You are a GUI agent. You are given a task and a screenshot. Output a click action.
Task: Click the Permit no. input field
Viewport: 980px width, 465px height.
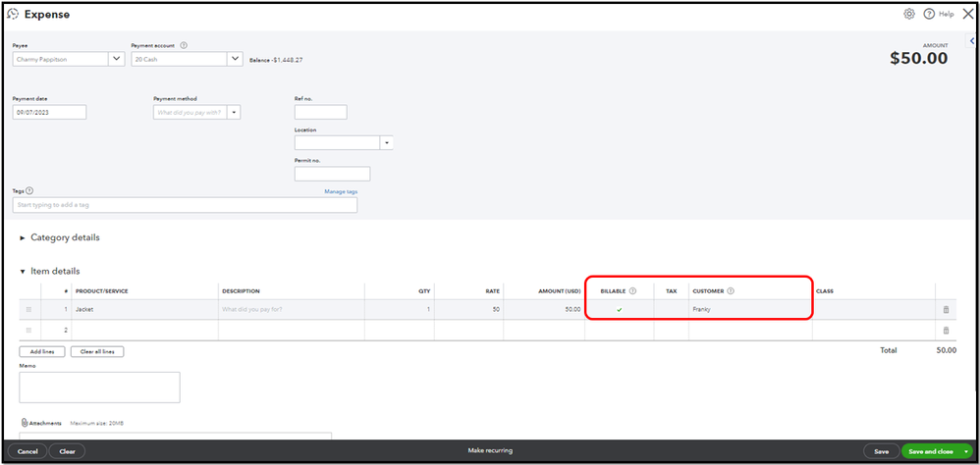pos(332,174)
